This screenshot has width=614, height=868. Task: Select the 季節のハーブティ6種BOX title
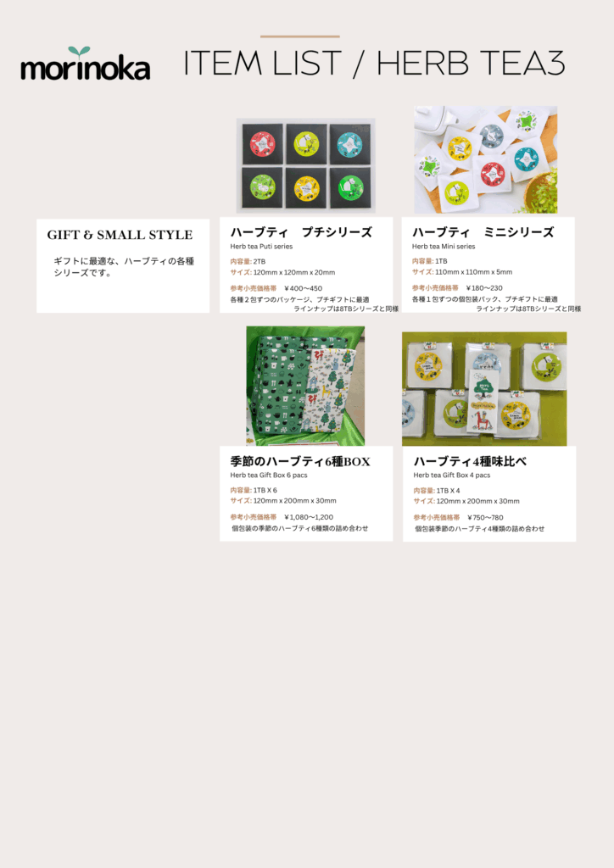coord(300,462)
